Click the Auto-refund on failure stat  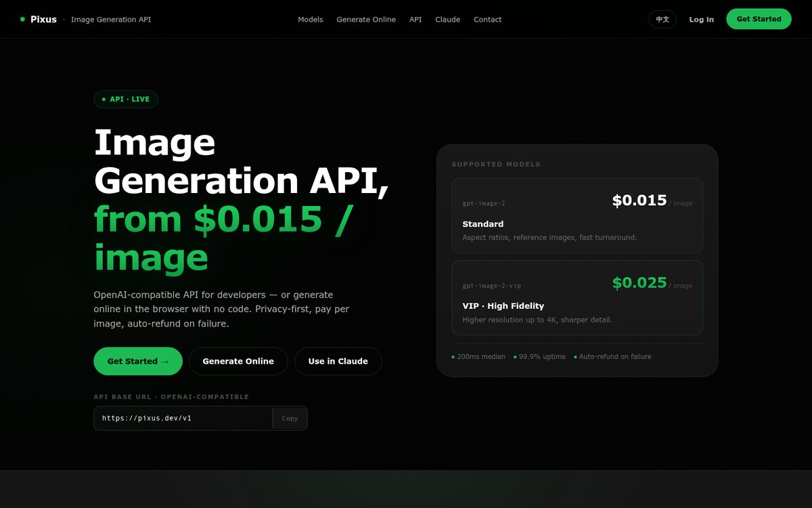click(612, 357)
